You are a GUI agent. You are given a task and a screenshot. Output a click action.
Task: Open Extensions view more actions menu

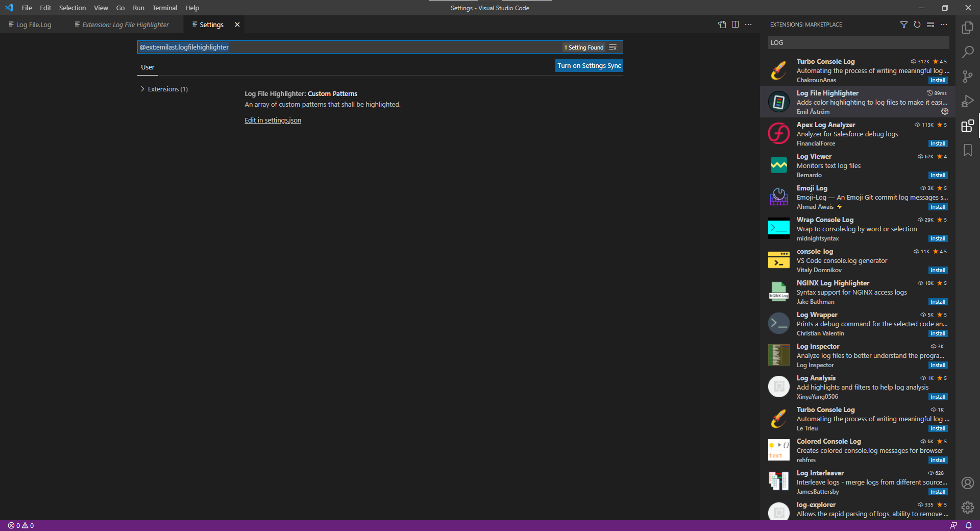pyautogui.click(x=944, y=25)
